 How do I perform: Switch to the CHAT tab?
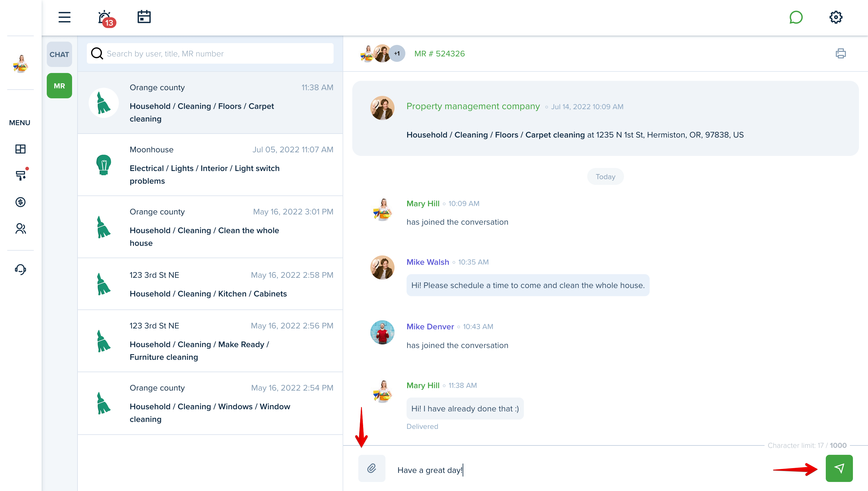(x=59, y=54)
